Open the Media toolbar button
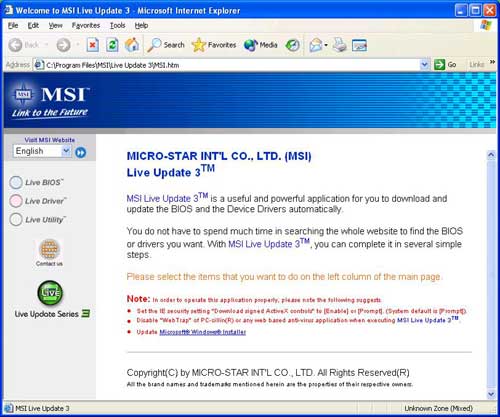 coord(260,45)
